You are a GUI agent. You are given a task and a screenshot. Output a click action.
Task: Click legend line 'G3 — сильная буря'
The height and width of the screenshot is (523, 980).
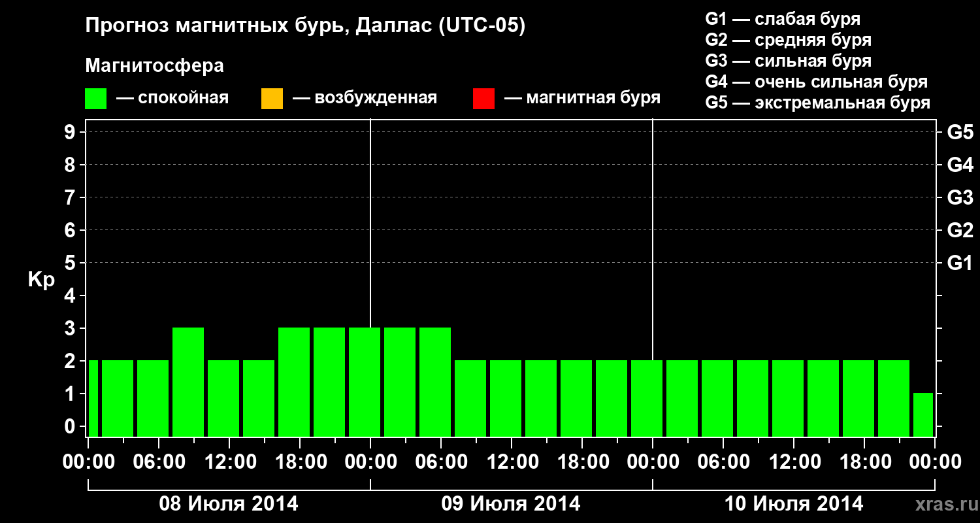click(x=789, y=61)
